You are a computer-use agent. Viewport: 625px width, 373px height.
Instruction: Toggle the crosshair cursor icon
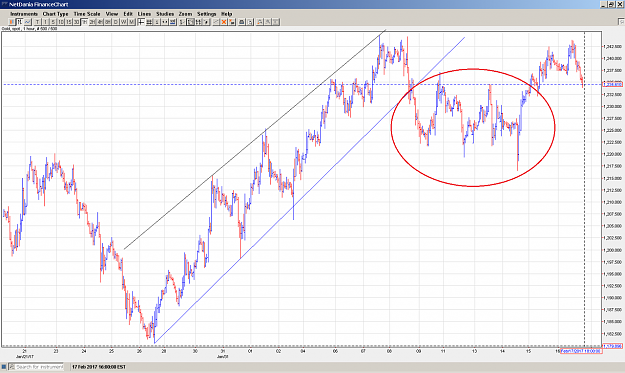pyautogui.click(x=141, y=22)
